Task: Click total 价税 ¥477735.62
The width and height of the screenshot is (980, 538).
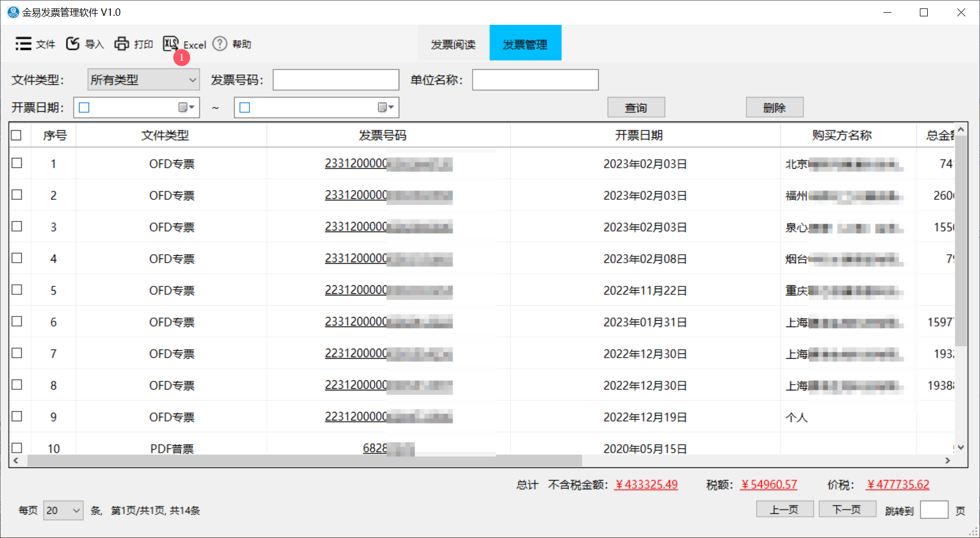Action: [x=898, y=485]
